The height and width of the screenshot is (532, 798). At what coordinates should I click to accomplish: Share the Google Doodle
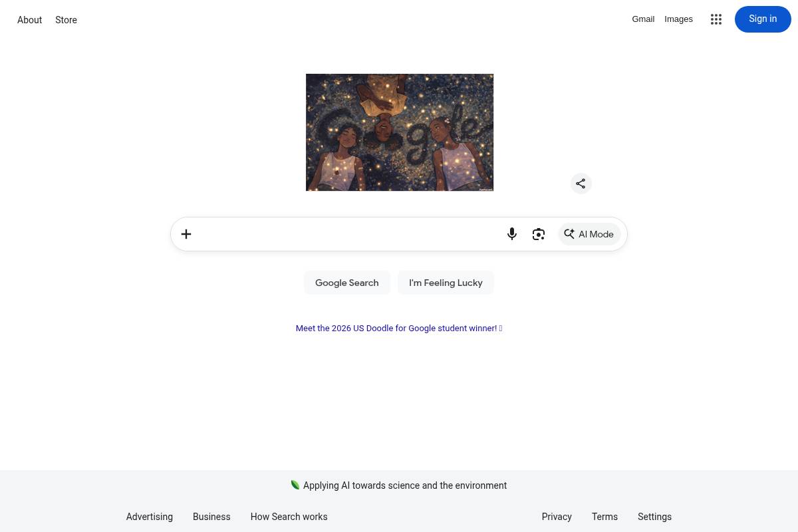(581, 184)
